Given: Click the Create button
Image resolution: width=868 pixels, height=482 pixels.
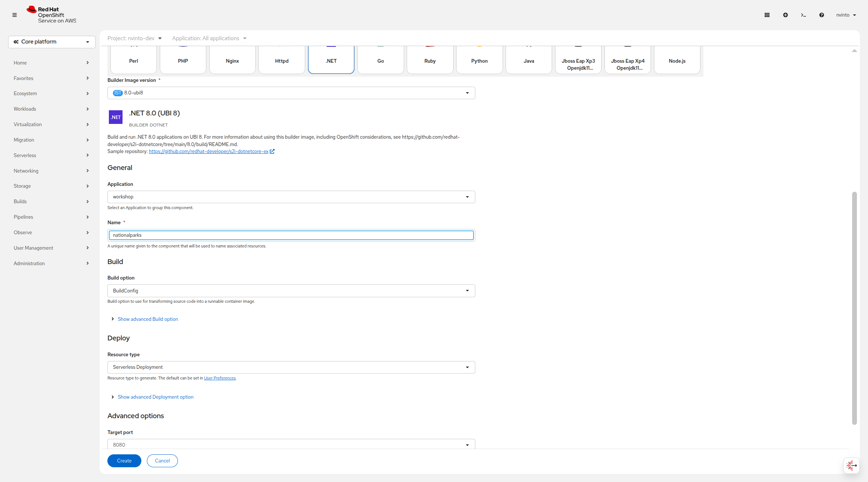Looking at the screenshot, I should point(124,461).
